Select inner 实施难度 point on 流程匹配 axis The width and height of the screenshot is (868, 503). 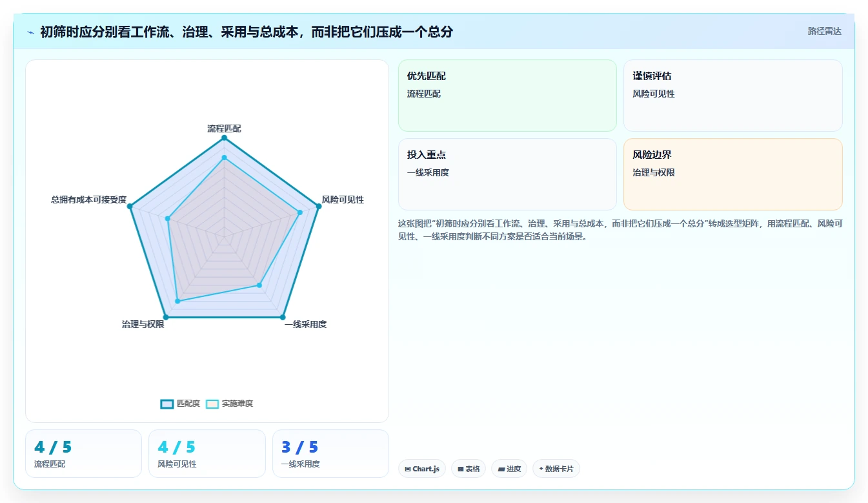click(224, 158)
